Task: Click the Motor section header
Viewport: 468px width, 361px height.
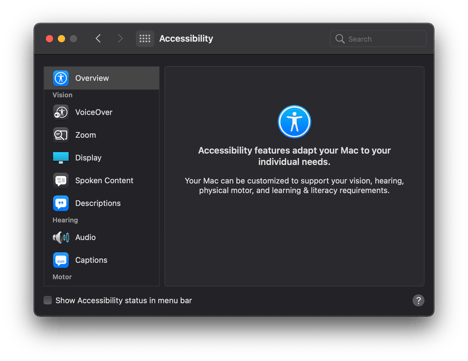Action: click(x=62, y=277)
